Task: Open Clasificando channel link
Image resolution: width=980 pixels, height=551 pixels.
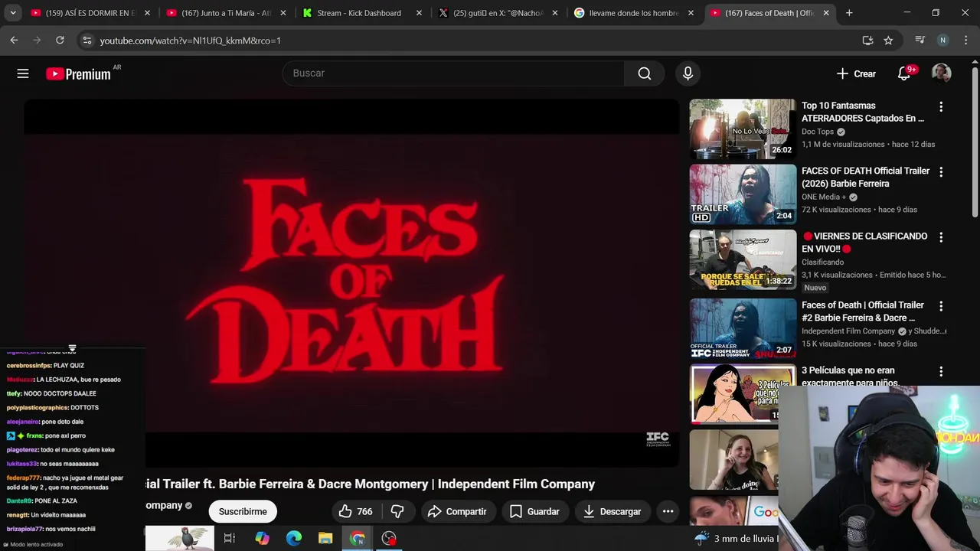Action: 823,262
